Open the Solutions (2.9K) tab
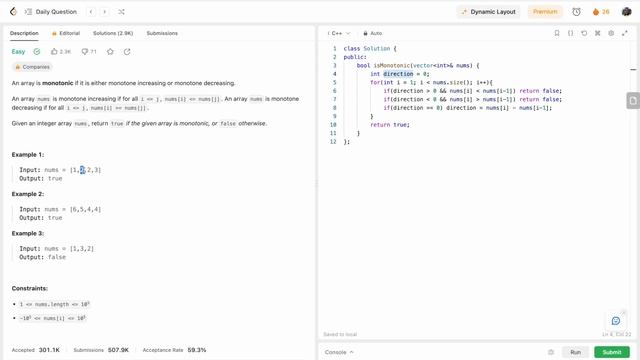This screenshot has width=640, height=360. click(113, 33)
